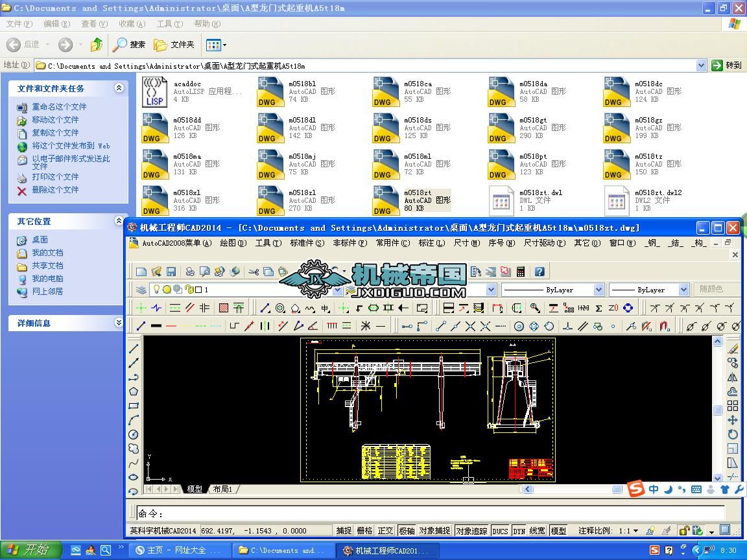Click in the 命令 command line input
This screenshot has width=747, height=560.
(431, 513)
